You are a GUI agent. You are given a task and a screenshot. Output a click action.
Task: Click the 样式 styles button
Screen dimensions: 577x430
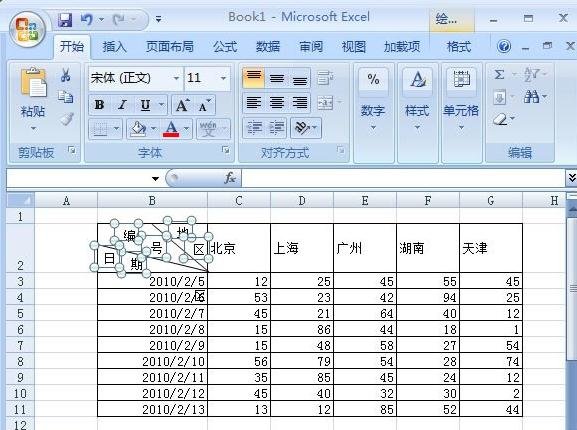[x=417, y=99]
